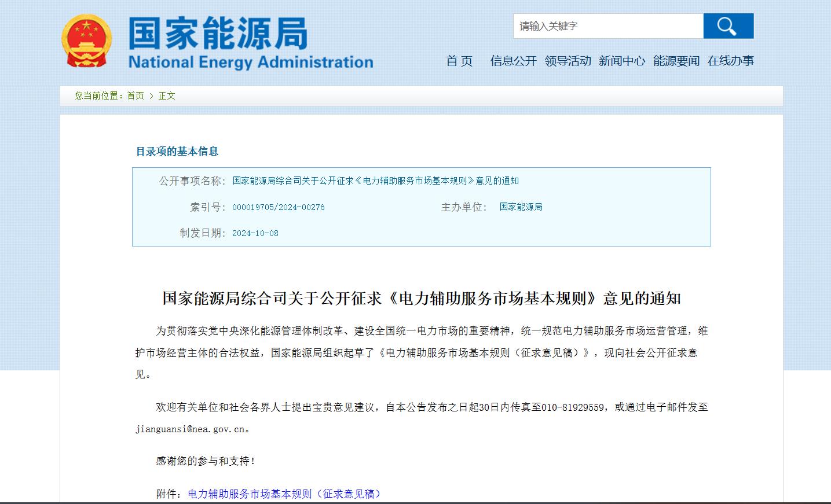Open the 信息公开 menu item
The height and width of the screenshot is (504, 831).
[513, 61]
